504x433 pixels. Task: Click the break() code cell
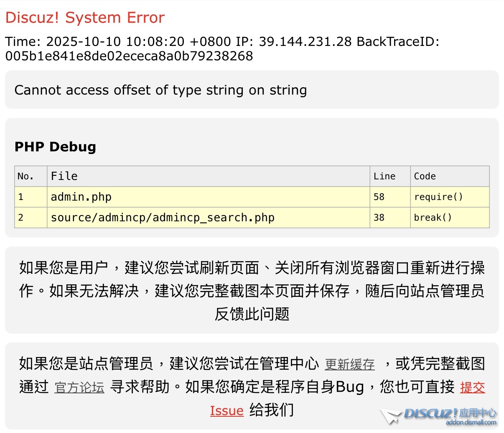coord(433,218)
